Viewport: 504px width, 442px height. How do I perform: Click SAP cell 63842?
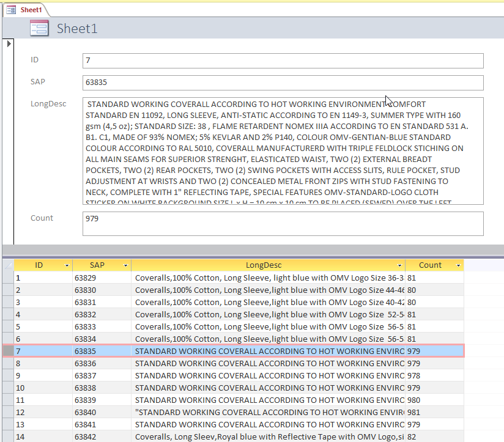[x=102, y=436]
